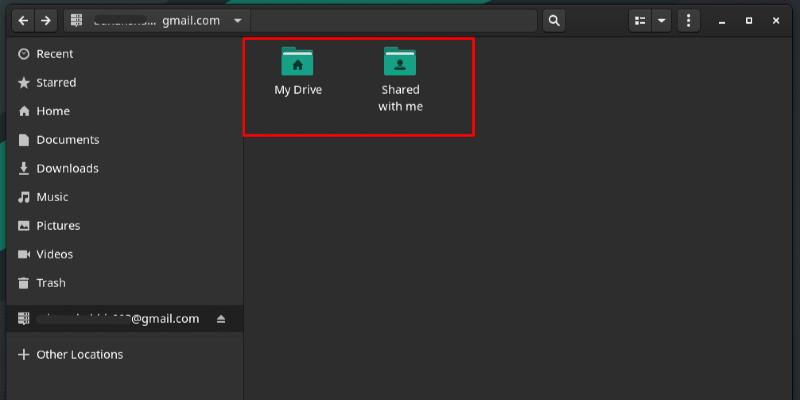Select the Downloads sidebar entry
This screenshot has height=400, width=800.
67,169
